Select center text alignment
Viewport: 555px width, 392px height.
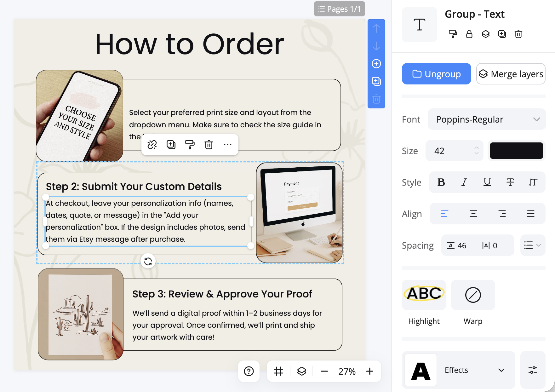[x=473, y=214]
